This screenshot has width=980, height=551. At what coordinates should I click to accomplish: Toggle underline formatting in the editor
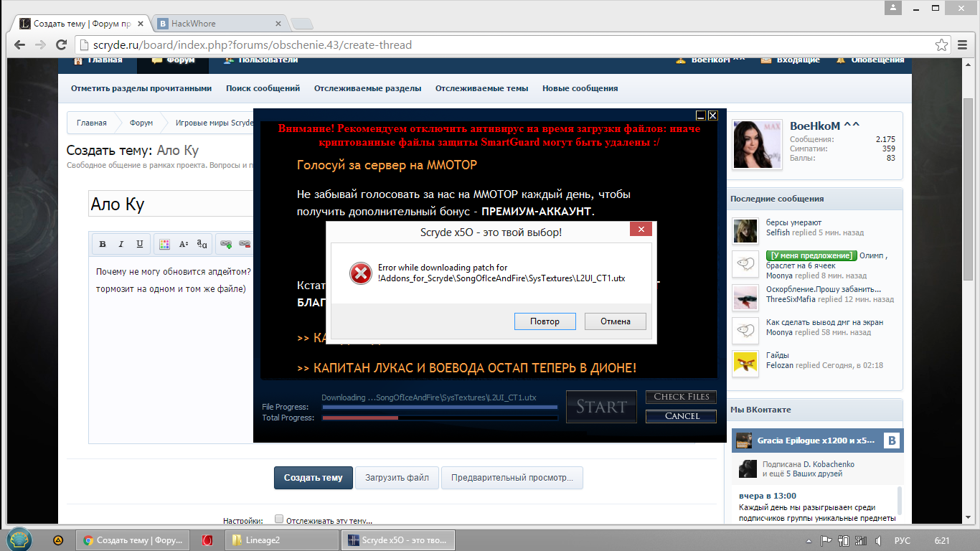point(140,245)
